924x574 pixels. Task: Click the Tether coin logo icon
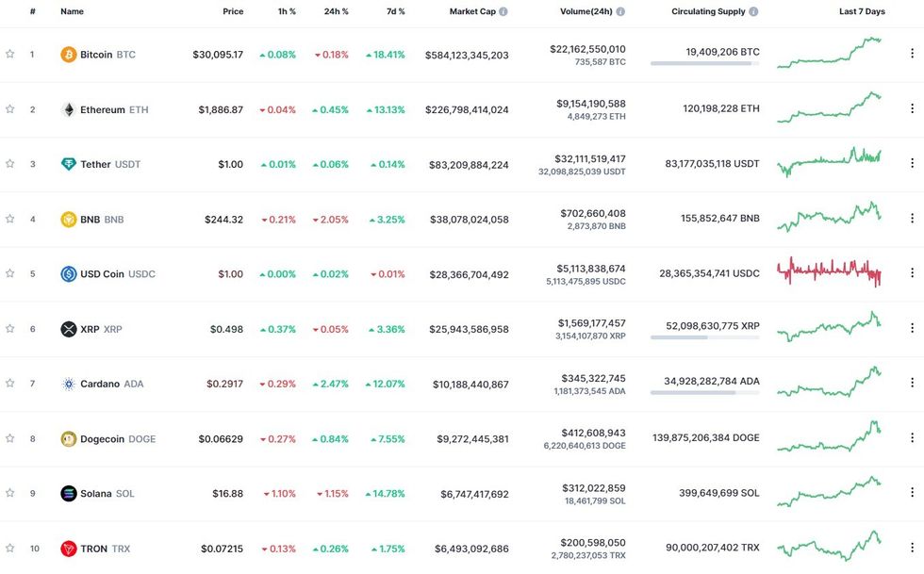click(69, 164)
